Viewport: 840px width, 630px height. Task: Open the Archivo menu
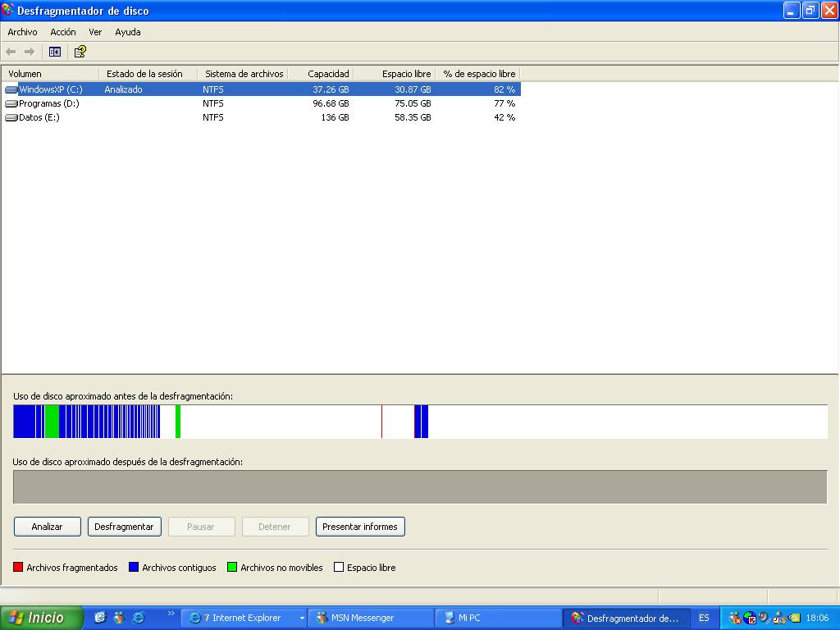22,32
